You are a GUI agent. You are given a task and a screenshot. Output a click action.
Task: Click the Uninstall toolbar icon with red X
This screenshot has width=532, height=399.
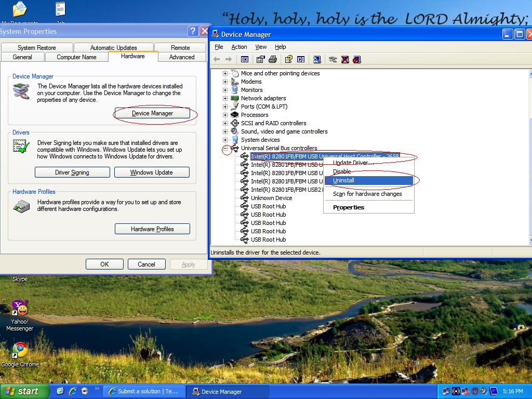(x=345, y=59)
